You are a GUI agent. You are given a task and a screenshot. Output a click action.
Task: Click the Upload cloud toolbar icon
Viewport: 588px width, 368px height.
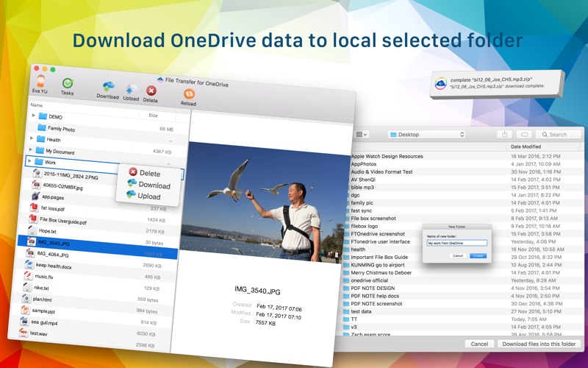coord(132,89)
